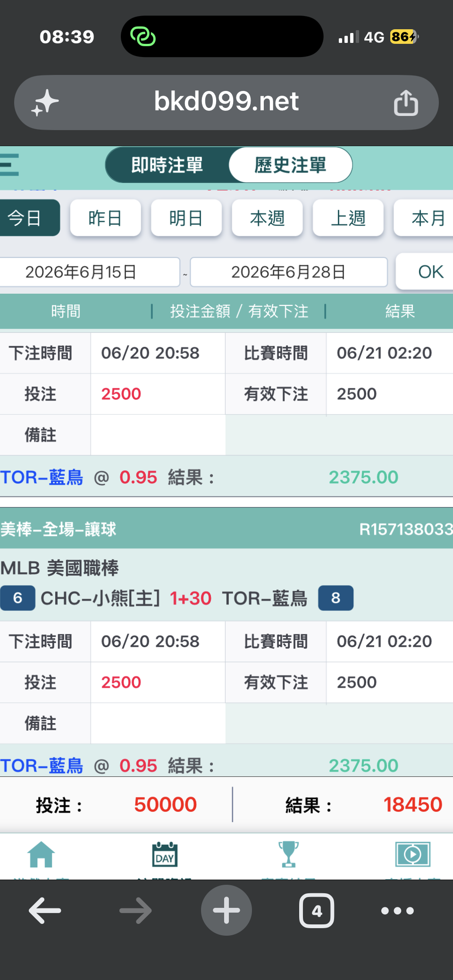Image resolution: width=453 pixels, height=980 pixels.
Task: Open browser three-dot more menu
Action: (x=397, y=910)
